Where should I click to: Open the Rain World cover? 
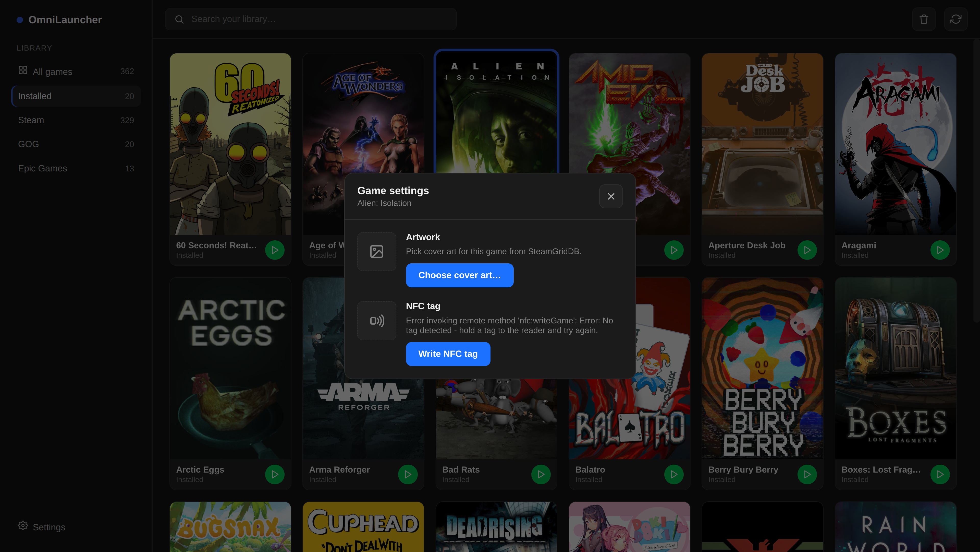[896, 527]
